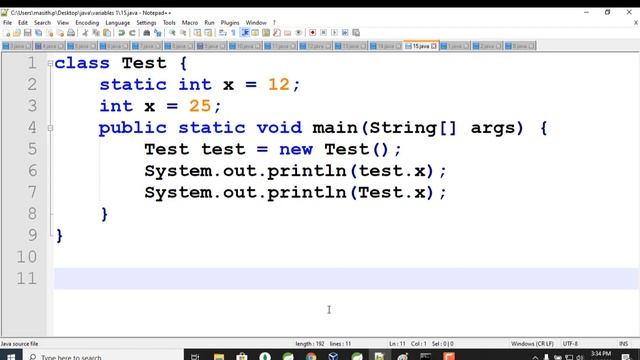Open the Plugins menu
Image resolution: width=640 pixels, height=360 pixels.
230,23
